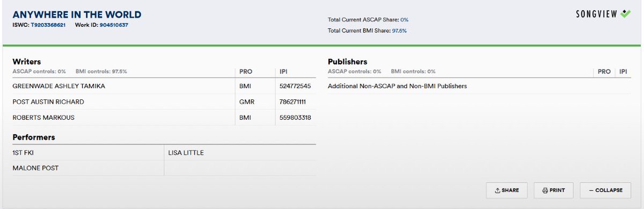This screenshot has width=644, height=209.
Task: Click the PRINT button
Action: 553,190
